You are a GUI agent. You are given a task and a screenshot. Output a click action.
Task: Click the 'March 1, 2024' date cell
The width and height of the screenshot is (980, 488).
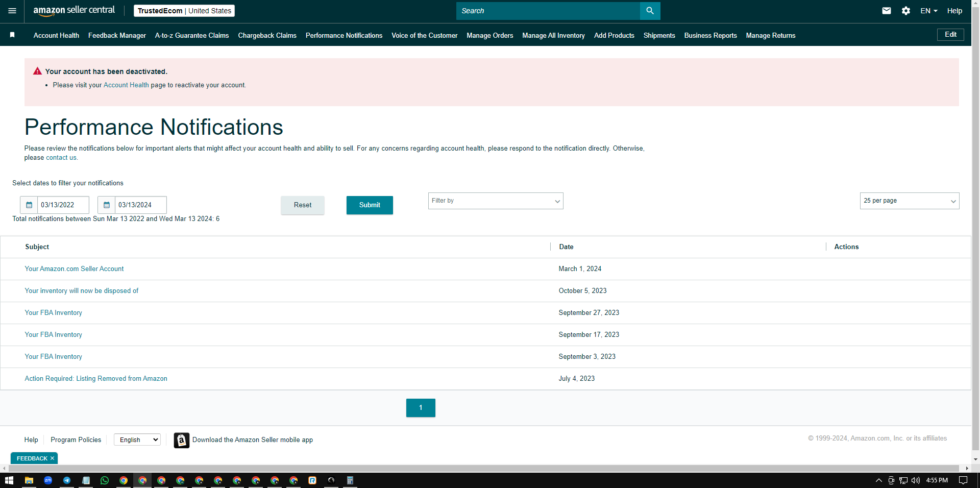(580, 269)
